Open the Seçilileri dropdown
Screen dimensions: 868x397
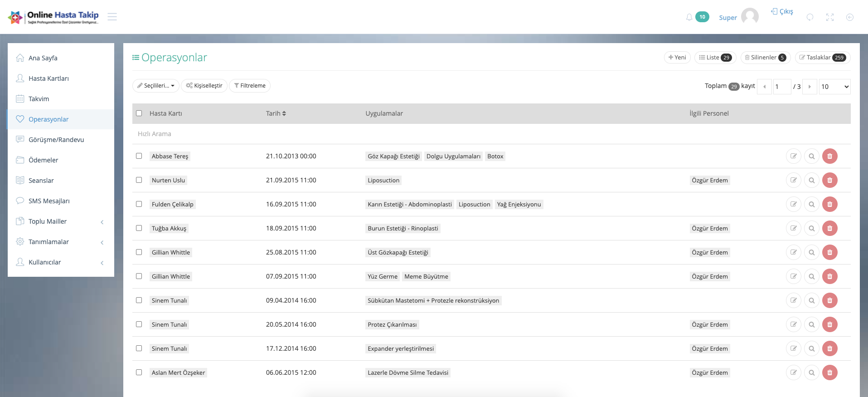(156, 86)
